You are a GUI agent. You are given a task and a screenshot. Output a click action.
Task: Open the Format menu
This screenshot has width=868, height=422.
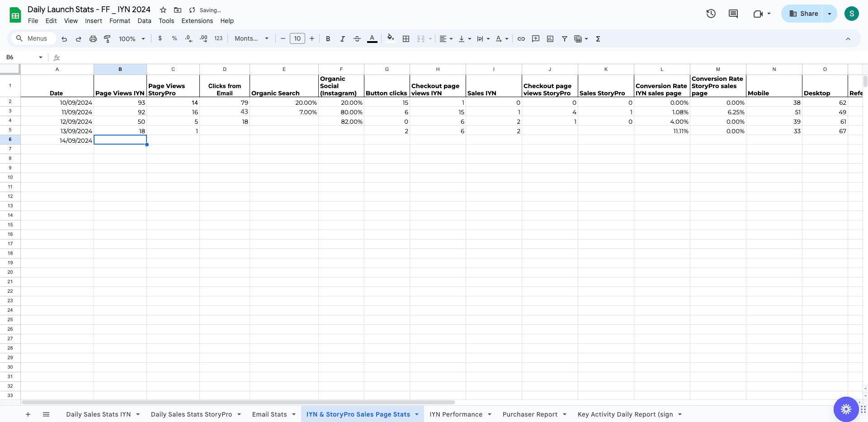[120, 21]
